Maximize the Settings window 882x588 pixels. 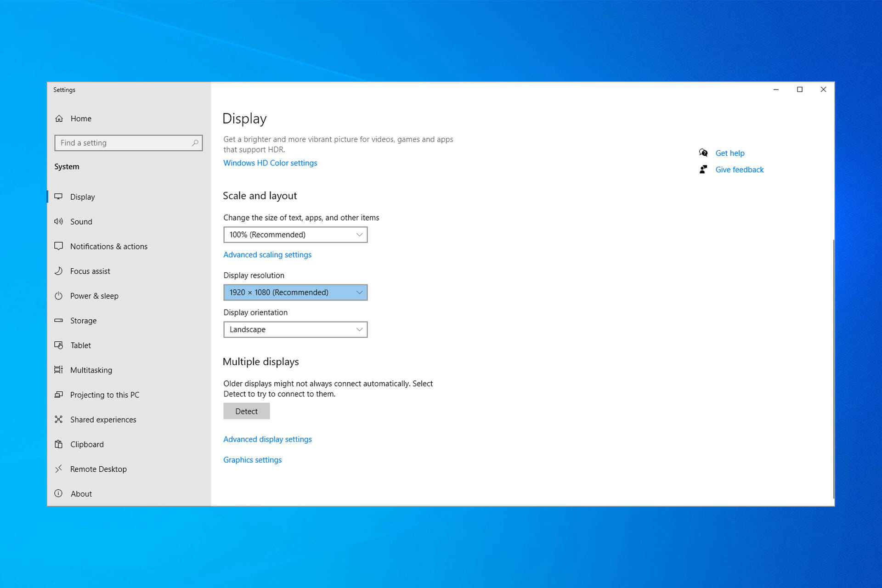[800, 90]
